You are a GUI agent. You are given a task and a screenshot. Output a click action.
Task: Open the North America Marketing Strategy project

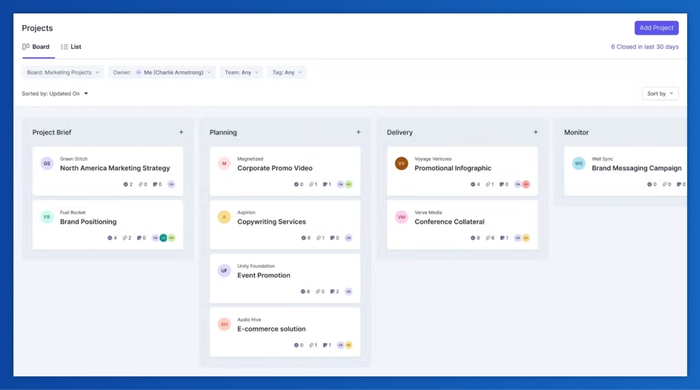(108, 171)
